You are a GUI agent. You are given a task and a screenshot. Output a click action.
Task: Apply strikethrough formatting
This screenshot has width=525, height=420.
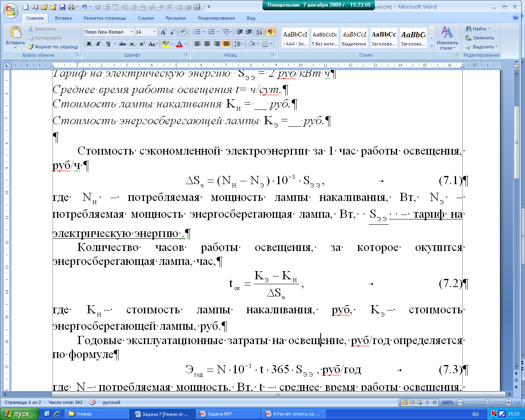point(122,44)
